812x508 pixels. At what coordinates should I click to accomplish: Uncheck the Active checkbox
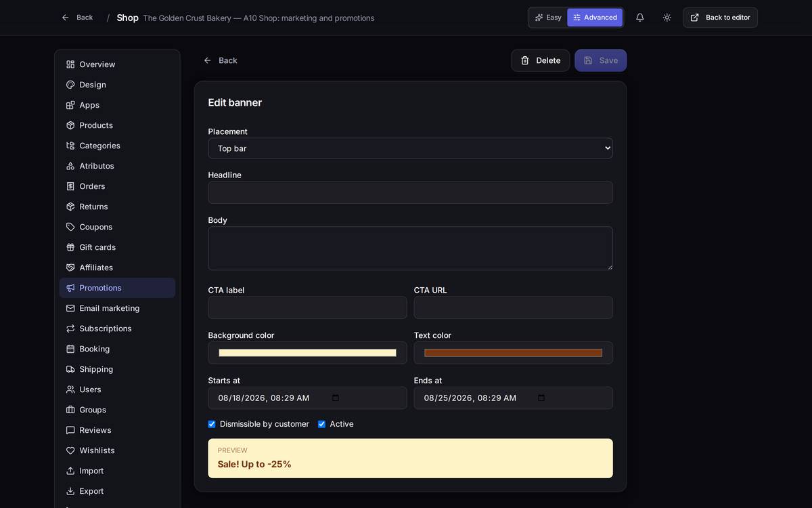pos(321,424)
